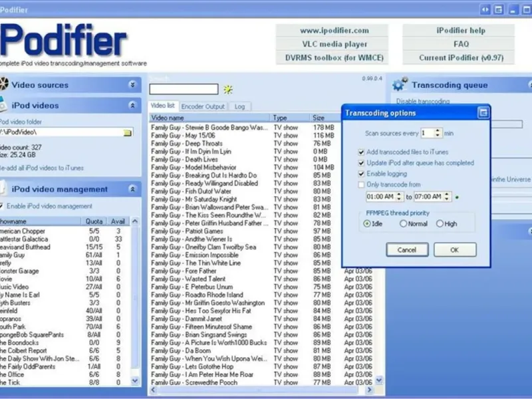Screen dimensions: 532x399
Task: Click the title bar arrows icon
Action: [485, 9]
